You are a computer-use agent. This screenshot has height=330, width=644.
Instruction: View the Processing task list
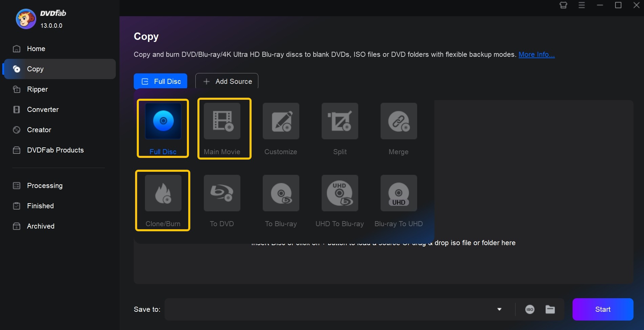coord(60,186)
